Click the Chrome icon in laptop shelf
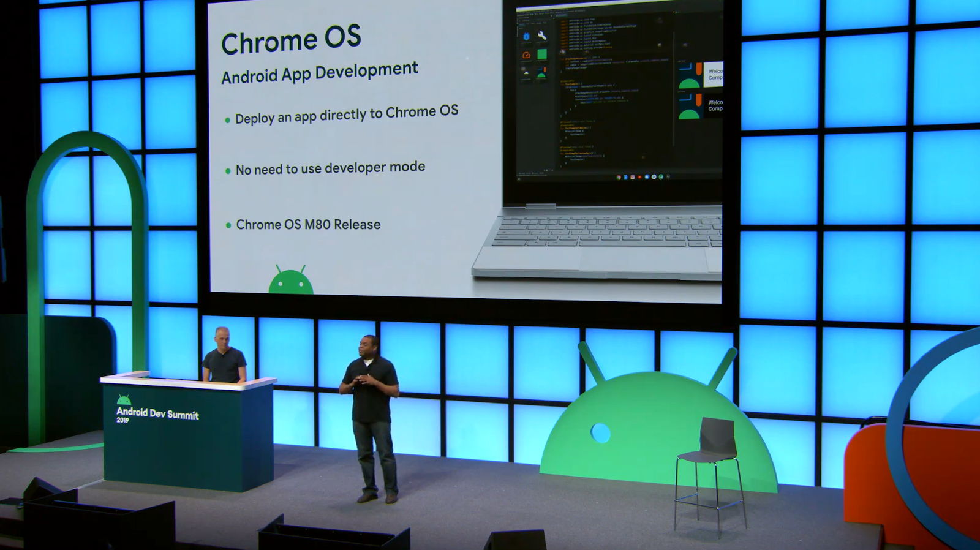This screenshot has width=980, height=550. coord(619,177)
